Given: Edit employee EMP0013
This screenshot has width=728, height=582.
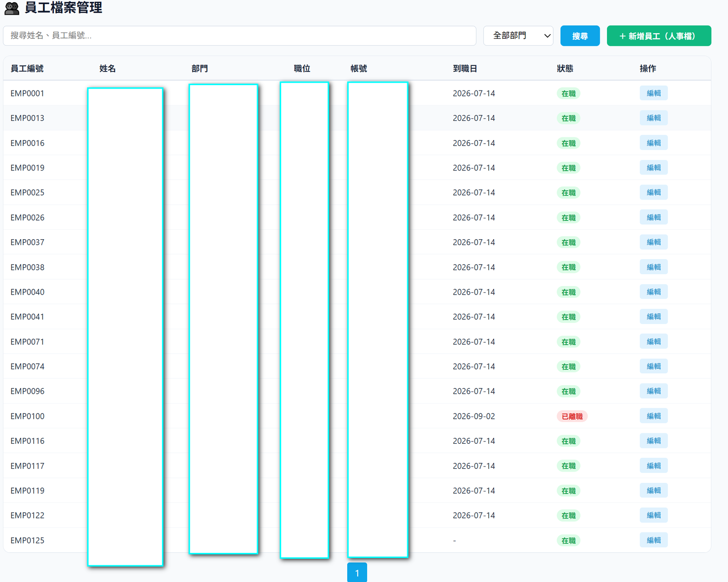Looking at the screenshot, I should click(653, 118).
